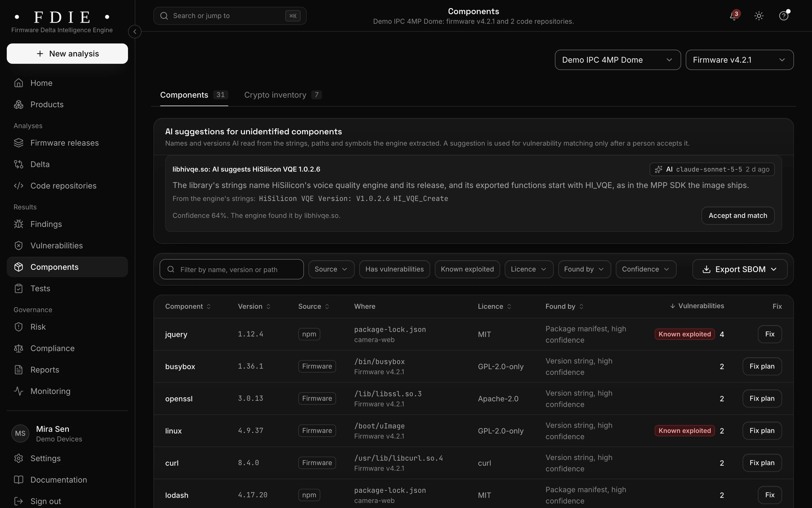Viewport: 812px width, 508px height.
Task: Collapse the sidebar with chevron button
Action: click(x=134, y=32)
